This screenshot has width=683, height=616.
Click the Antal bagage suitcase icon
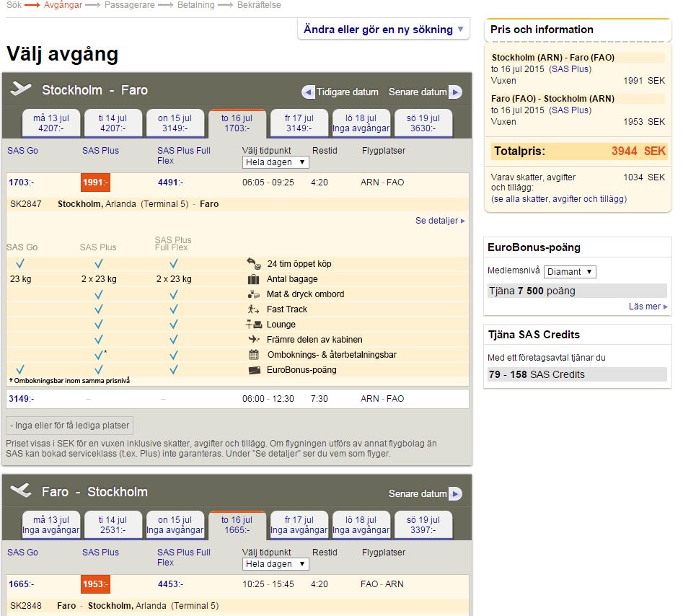(254, 279)
